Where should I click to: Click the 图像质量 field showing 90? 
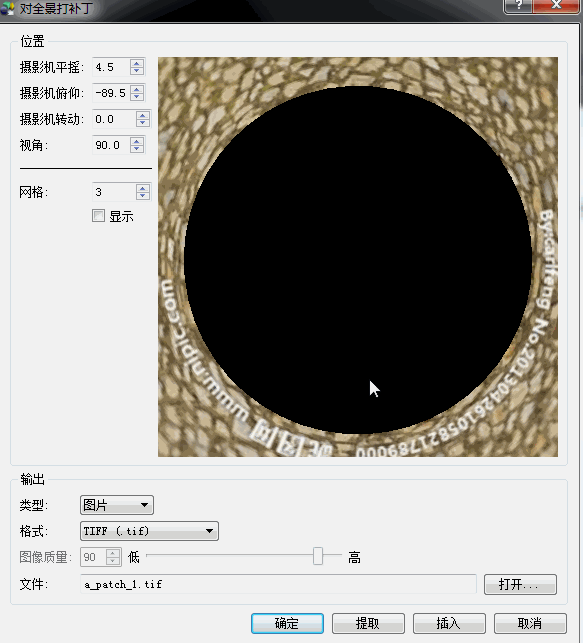93,557
